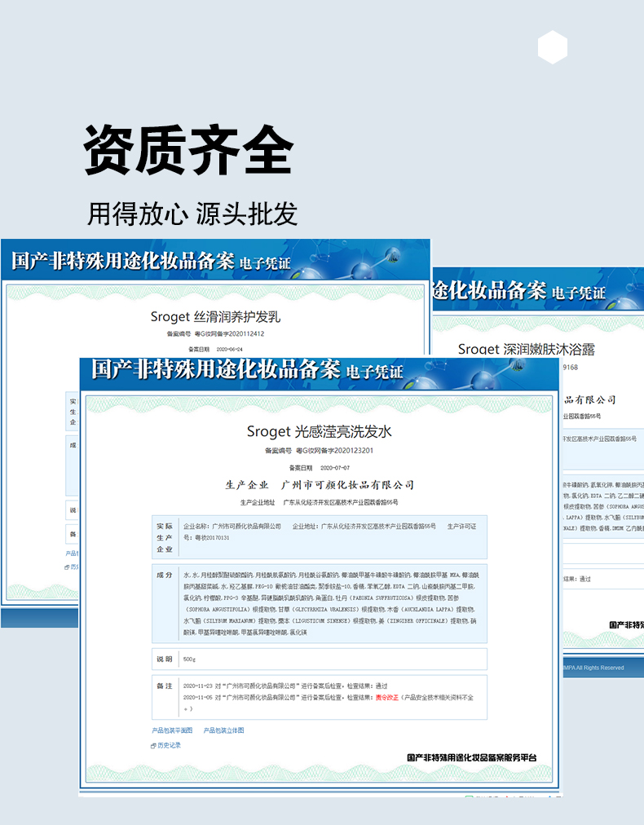Click the 用得放心 源头批发 subtitle
The width and height of the screenshot is (644, 825).
[x=192, y=214]
